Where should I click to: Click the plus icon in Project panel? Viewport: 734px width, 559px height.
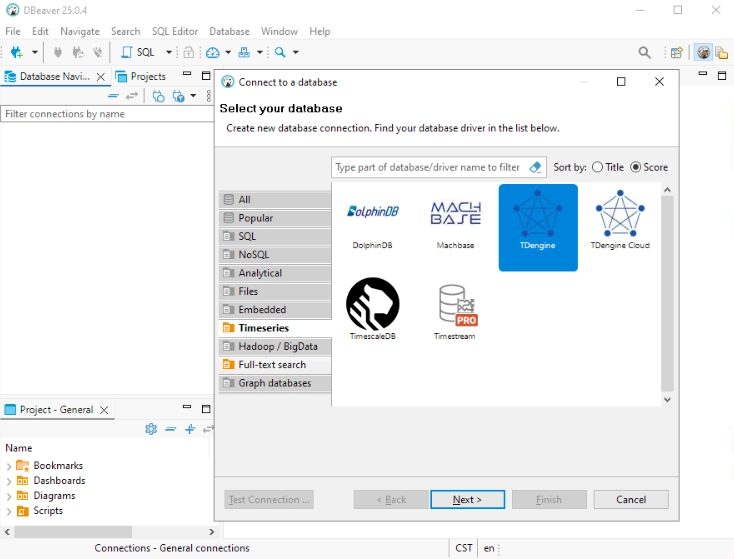[x=190, y=429]
